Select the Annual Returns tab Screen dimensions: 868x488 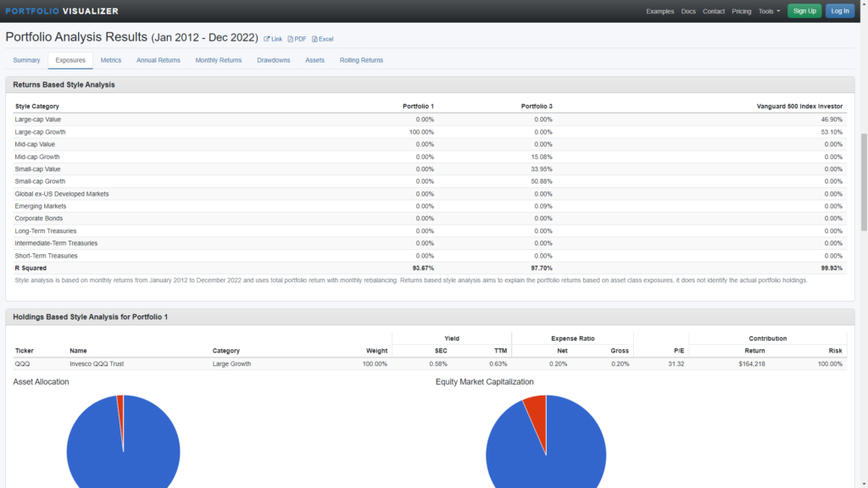(159, 60)
